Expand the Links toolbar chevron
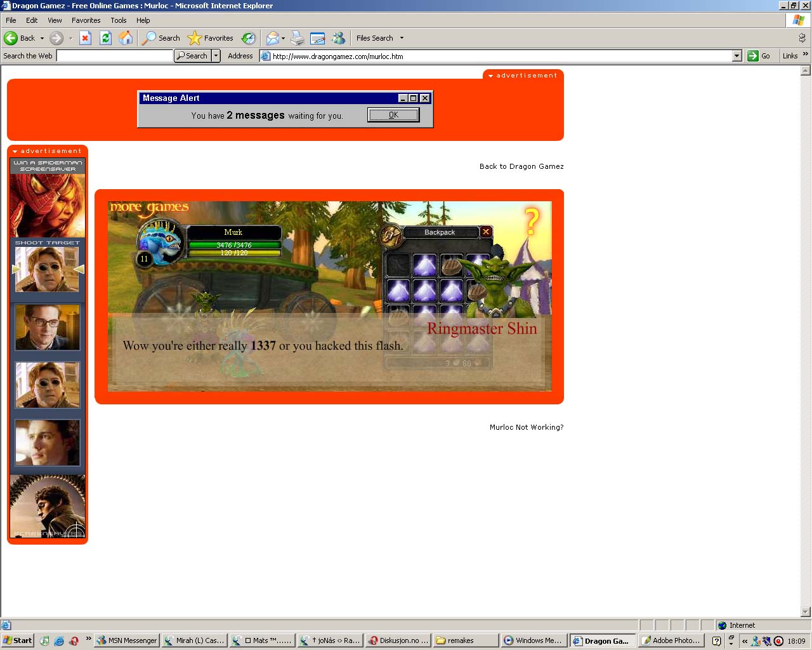Image resolution: width=812 pixels, height=650 pixels. tap(806, 54)
